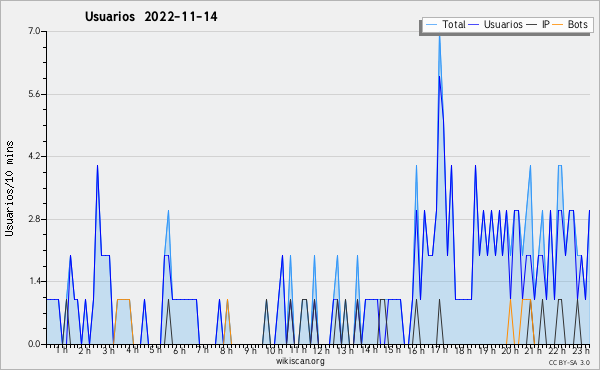Click the x-axis label '1 h'
600x370 pixels.
(x=62, y=350)
